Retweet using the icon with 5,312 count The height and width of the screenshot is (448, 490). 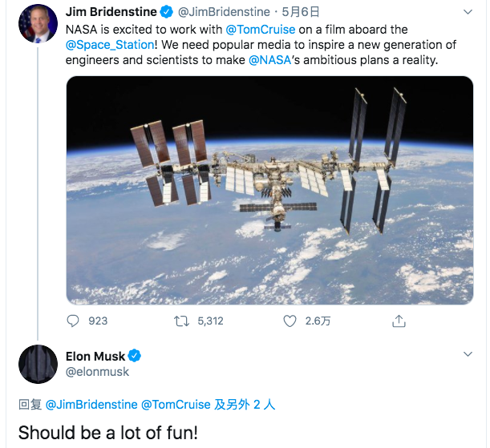coord(181,321)
